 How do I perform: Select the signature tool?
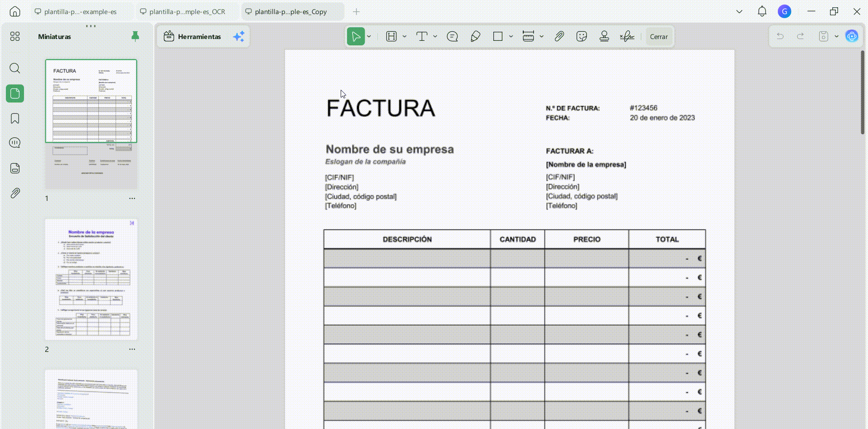click(x=627, y=36)
